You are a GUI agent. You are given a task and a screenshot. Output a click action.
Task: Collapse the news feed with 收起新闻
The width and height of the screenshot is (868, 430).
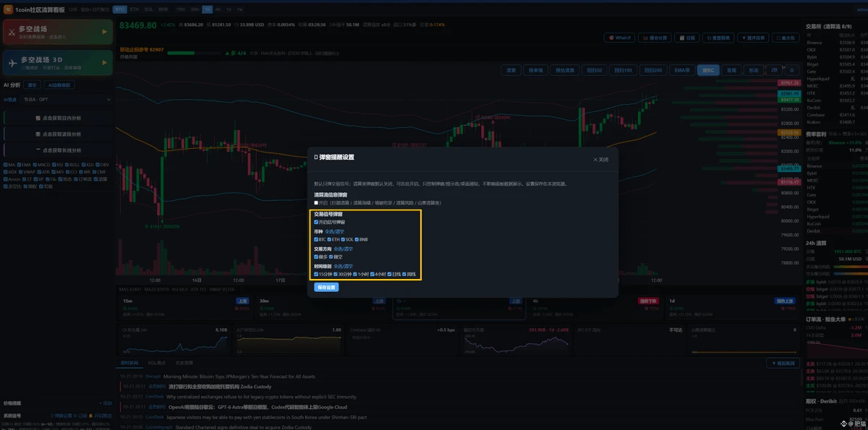(783, 363)
